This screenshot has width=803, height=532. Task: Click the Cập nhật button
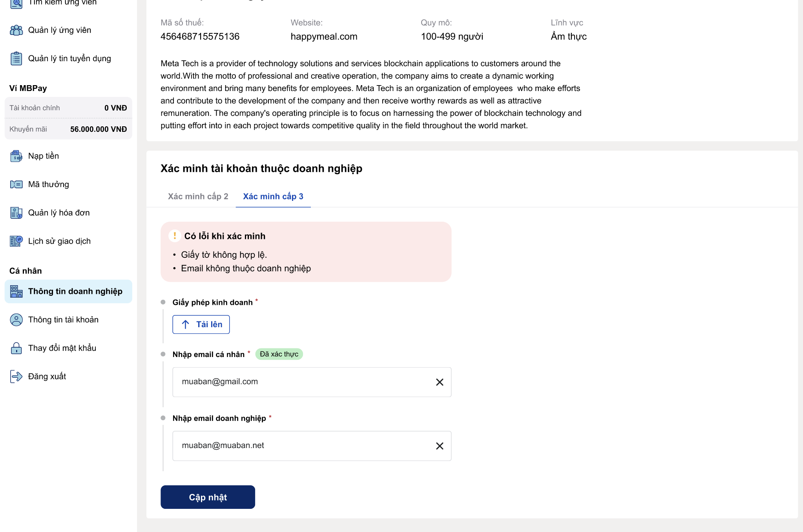tap(207, 497)
